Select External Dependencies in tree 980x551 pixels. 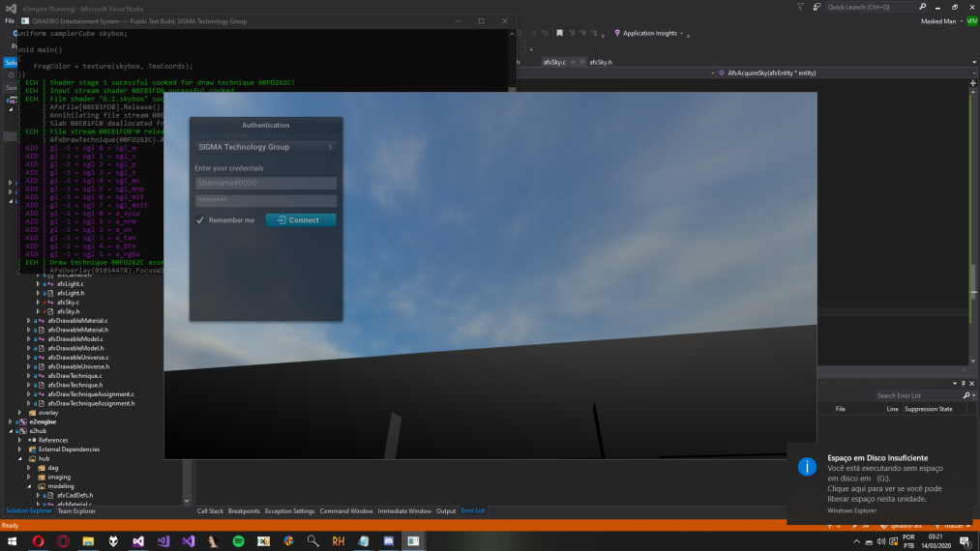[69, 449]
